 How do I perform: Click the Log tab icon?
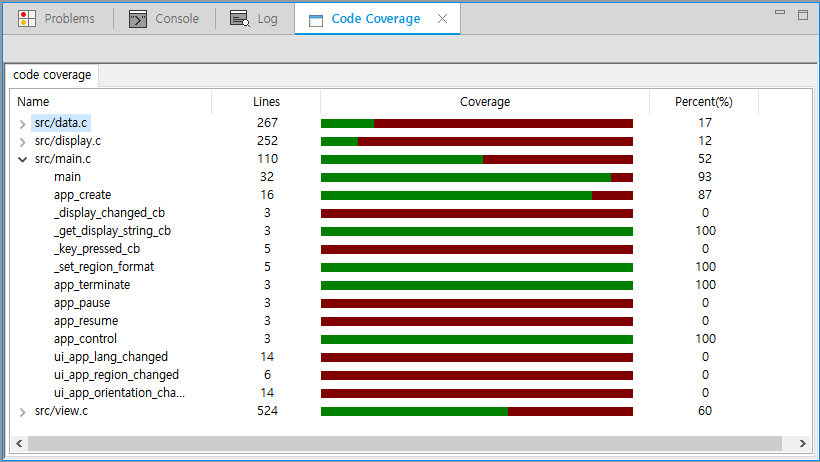click(x=239, y=19)
